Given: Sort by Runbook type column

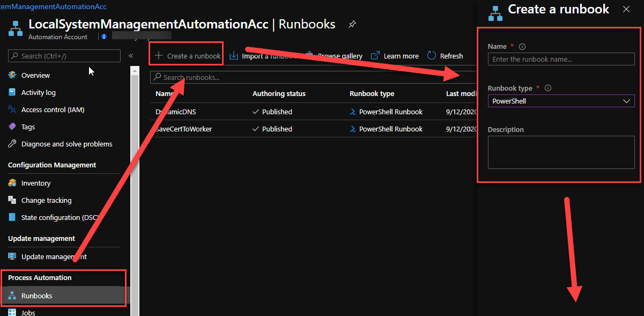Looking at the screenshot, I should click(372, 93).
